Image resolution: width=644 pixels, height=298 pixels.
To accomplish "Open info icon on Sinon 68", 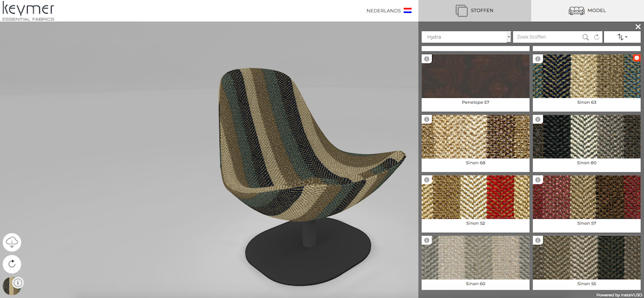I will 426,119.
